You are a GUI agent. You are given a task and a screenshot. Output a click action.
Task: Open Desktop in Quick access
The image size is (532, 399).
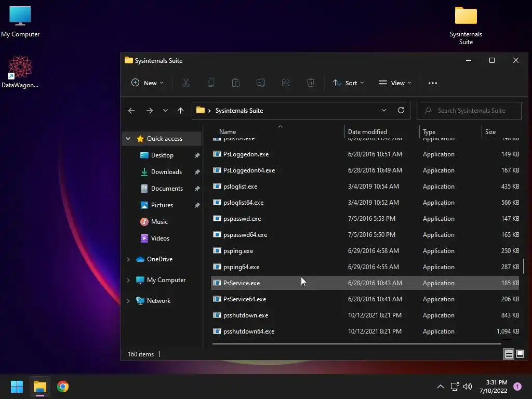point(162,155)
